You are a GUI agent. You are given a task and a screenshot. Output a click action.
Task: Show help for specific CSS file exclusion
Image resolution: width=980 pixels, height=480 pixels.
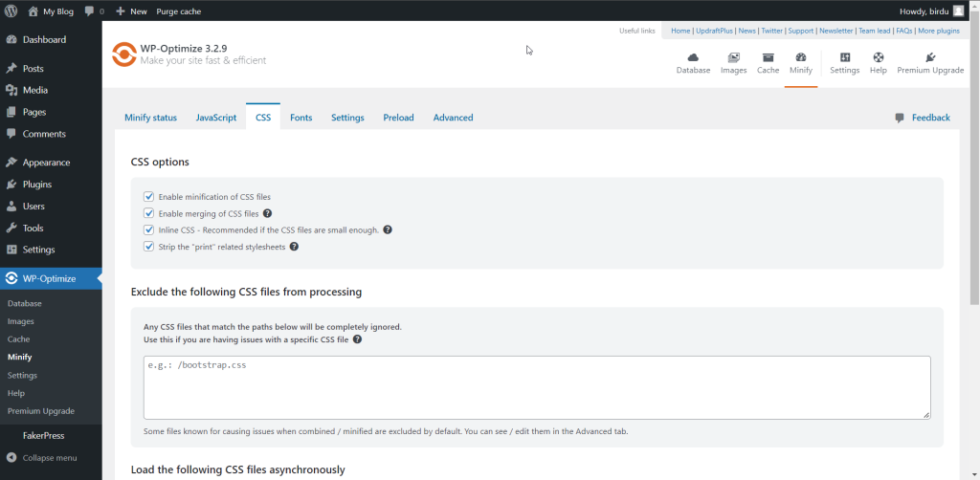(358, 340)
